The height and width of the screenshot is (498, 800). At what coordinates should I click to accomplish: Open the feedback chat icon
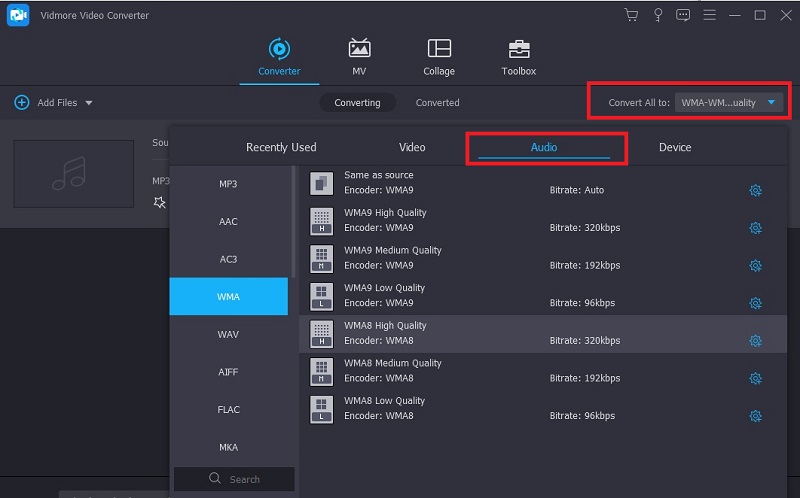point(683,15)
